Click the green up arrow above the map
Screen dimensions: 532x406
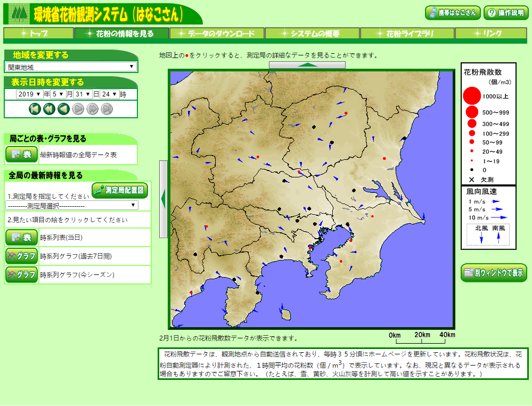(x=307, y=65)
